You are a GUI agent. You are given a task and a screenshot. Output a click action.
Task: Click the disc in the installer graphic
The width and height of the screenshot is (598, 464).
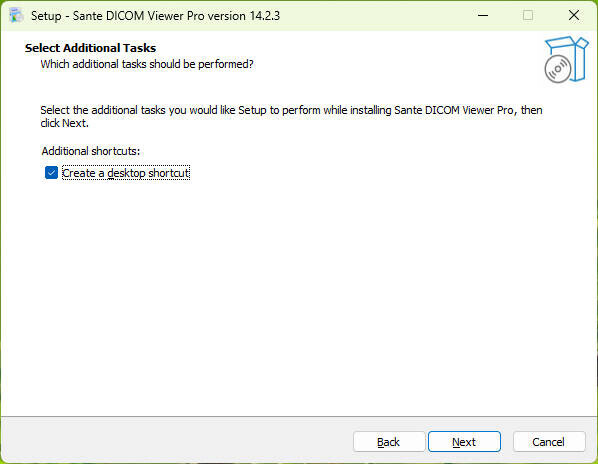pyautogui.click(x=558, y=69)
